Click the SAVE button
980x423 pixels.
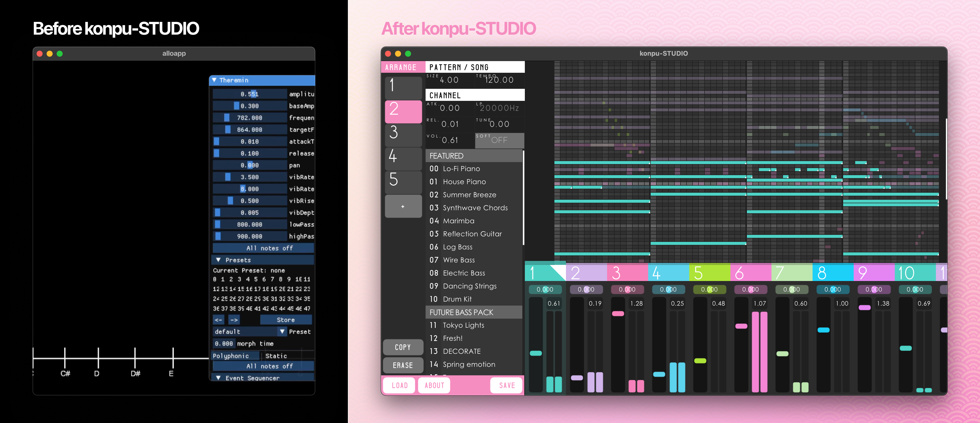pos(507,385)
